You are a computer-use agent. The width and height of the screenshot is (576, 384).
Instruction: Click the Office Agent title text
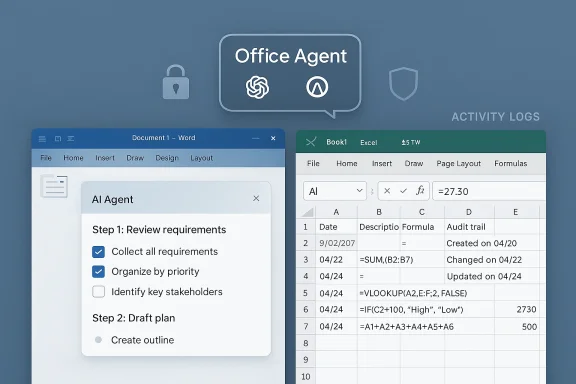[x=291, y=56]
